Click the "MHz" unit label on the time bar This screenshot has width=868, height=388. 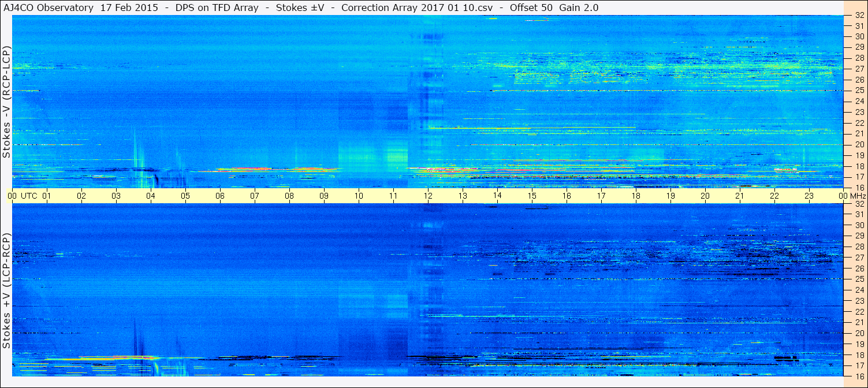(858, 196)
